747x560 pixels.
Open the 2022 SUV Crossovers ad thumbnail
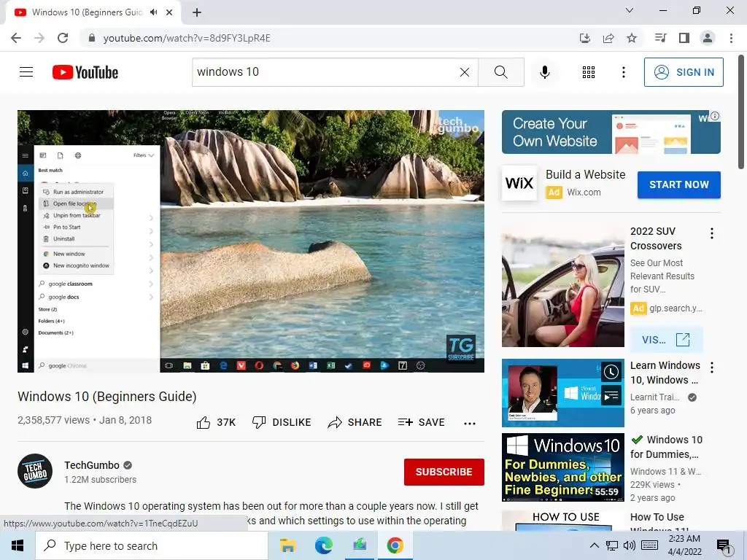(x=562, y=286)
